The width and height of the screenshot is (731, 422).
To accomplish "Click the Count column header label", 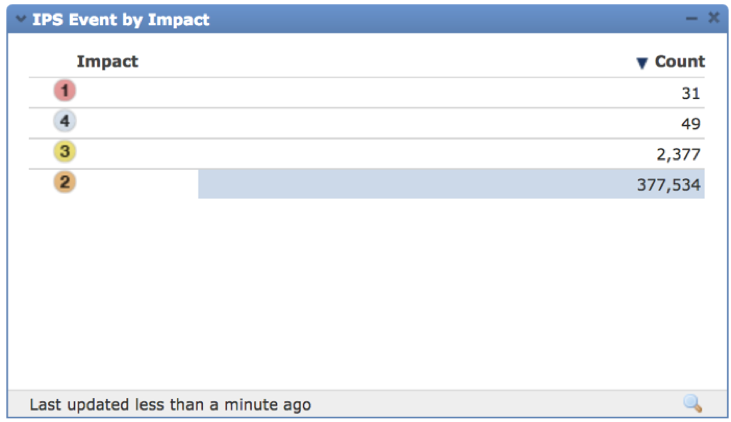I will click(x=680, y=62).
